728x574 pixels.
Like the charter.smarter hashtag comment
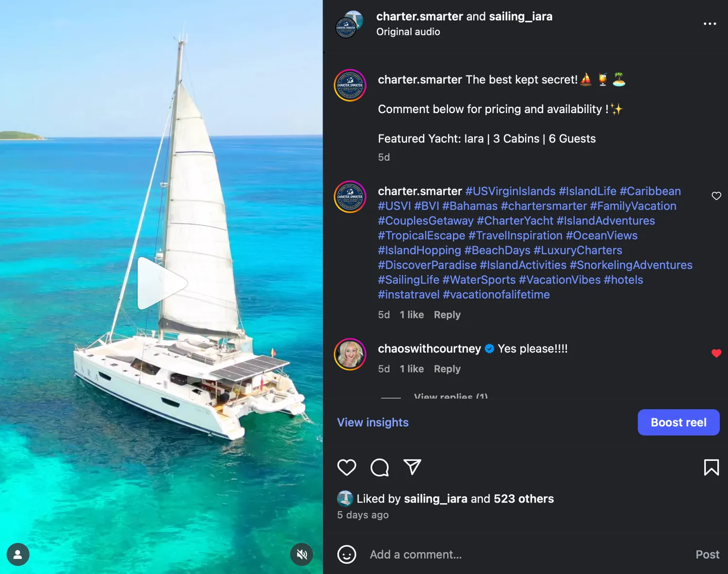716,196
